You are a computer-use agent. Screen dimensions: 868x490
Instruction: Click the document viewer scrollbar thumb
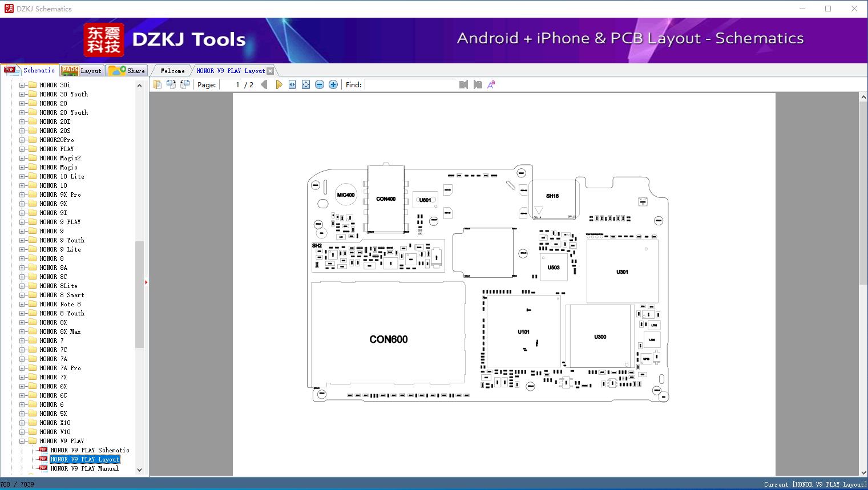point(863,194)
